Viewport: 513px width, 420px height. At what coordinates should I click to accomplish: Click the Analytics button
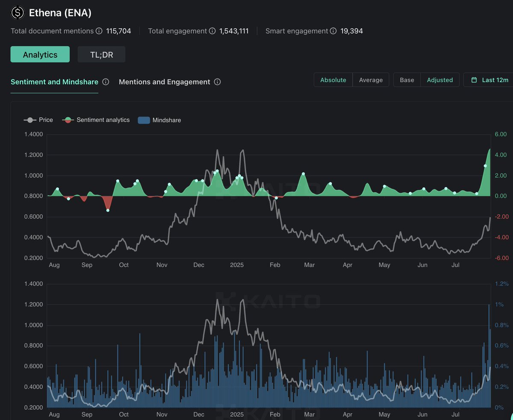(40, 54)
